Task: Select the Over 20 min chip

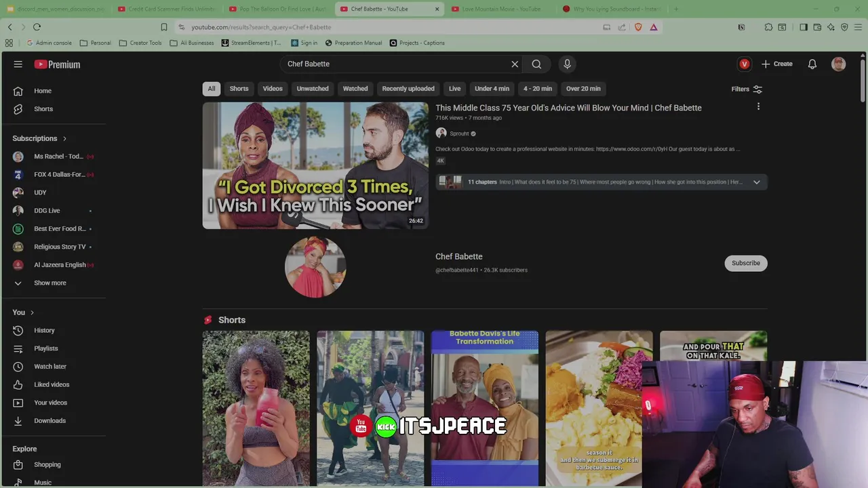Action: click(x=583, y=89)
